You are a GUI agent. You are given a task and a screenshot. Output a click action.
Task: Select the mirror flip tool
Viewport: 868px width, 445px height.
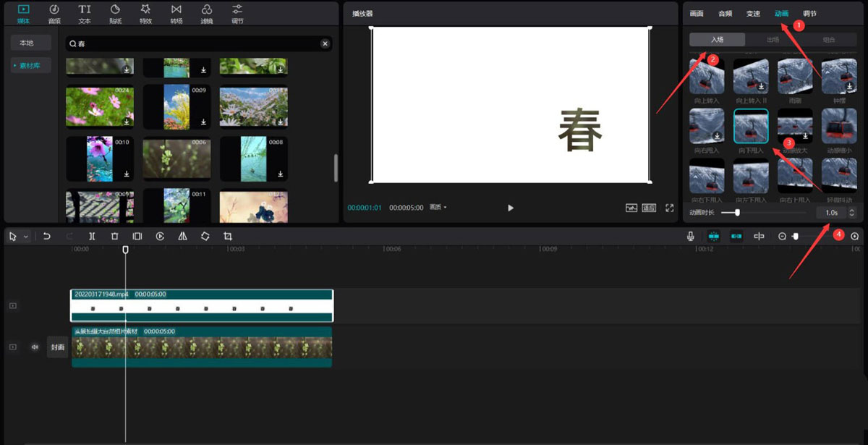coord(182,236)
